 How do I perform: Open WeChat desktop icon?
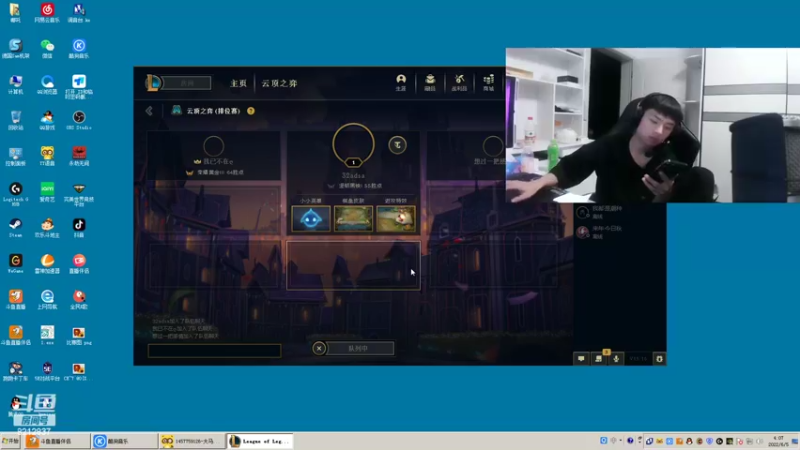point(47,49)
